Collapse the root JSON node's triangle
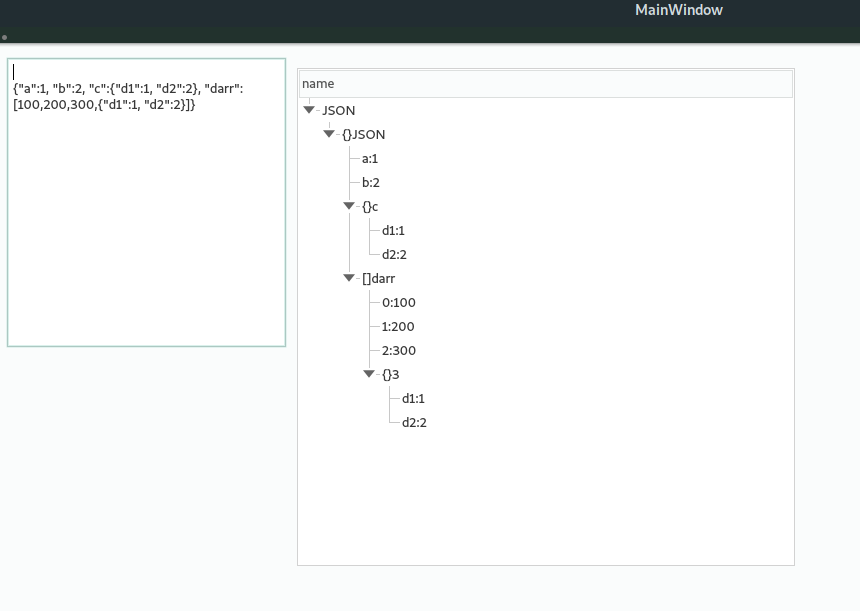Image resolution: width=860 pixels, height=611 pixels. pos(309,110)
